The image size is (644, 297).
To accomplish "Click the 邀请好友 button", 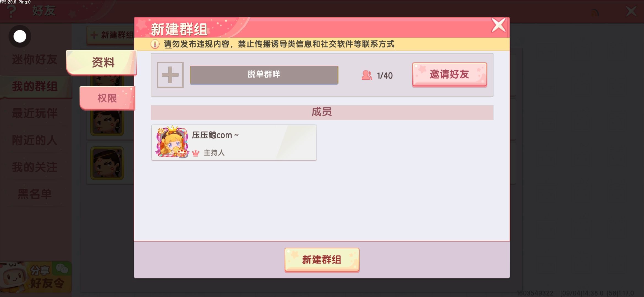I will coord(449,74).
